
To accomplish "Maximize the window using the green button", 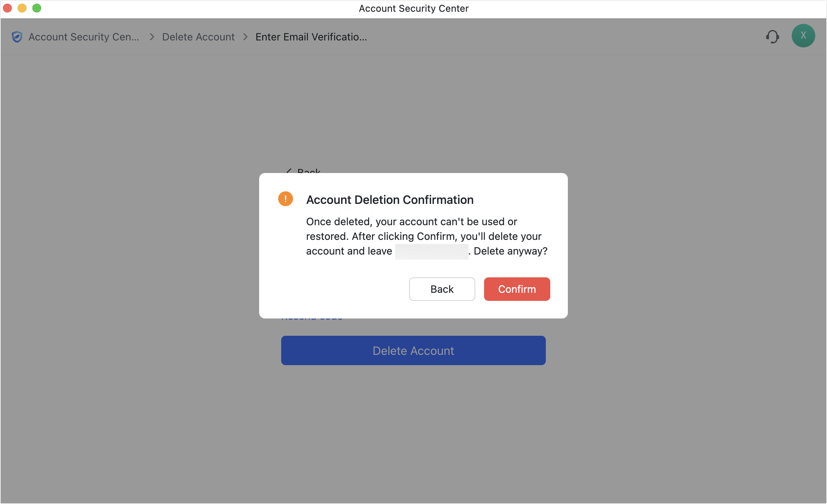I will tap(37, 8).
